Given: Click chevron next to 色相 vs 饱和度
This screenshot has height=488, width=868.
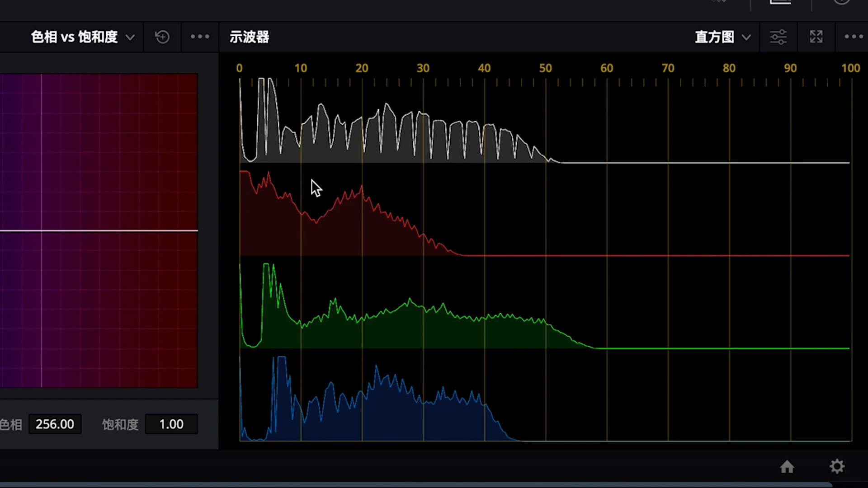Looking at the screenshot, I should (x=130, y=38).
